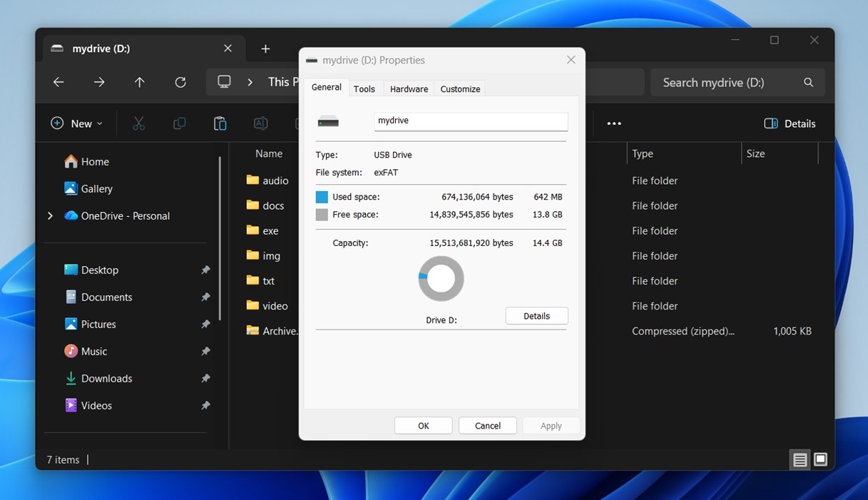Image resolution: width=868 pixels, height=500 pixels.
Task: Toggle the Details pane button
Action: 790,123
